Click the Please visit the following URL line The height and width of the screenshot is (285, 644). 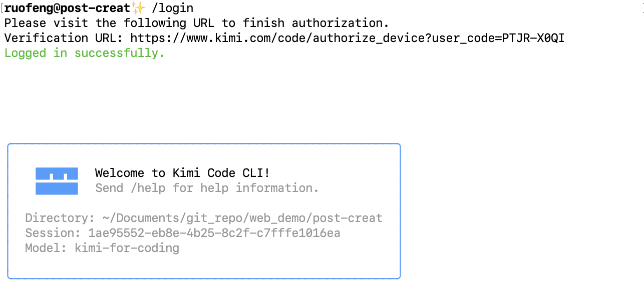(197, 23)
